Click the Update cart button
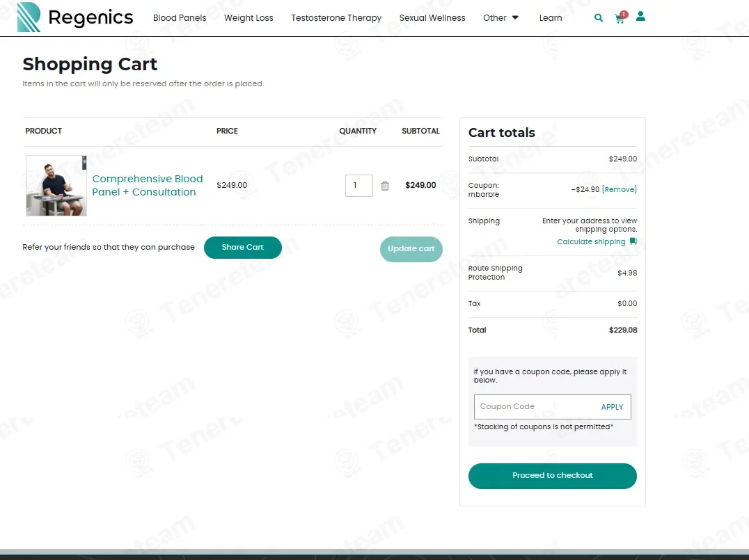749x560 pixels. click(x=411, y=249)
